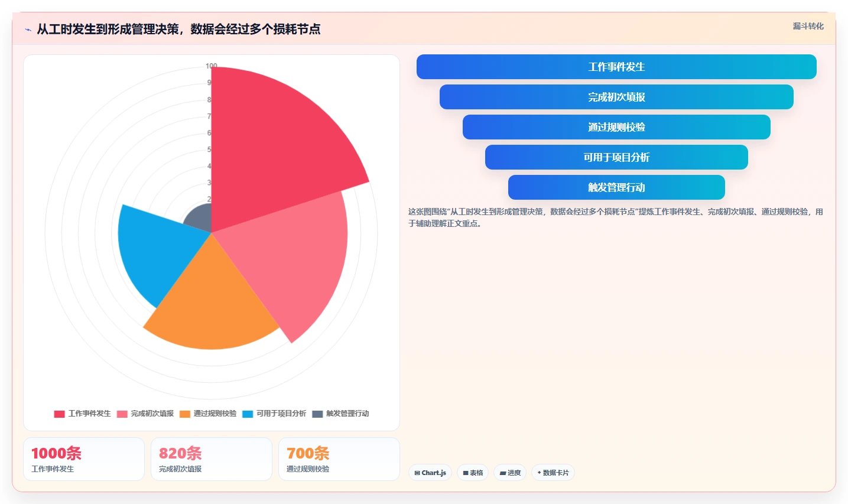The height and width of the screenshot is (504, 848).
Task: Click the 工作事件发生 funnel bar
Action: [616, 67]
